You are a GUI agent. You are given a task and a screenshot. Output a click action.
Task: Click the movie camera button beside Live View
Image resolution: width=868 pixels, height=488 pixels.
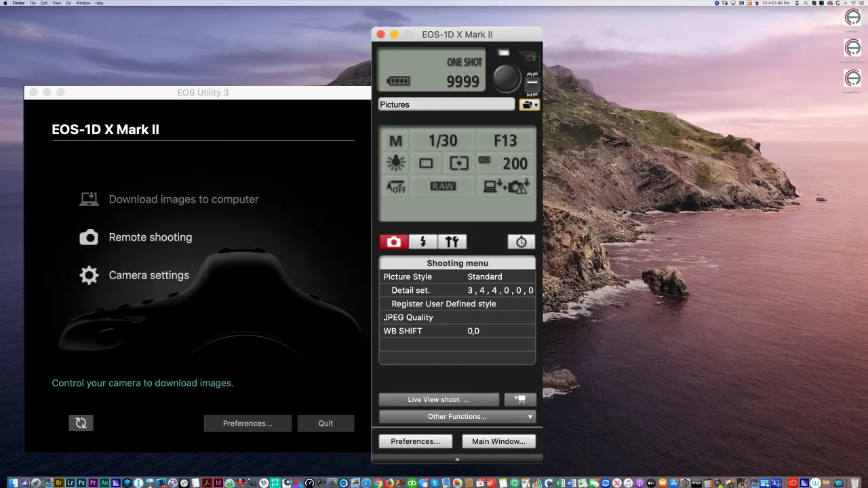pos(520,399)
